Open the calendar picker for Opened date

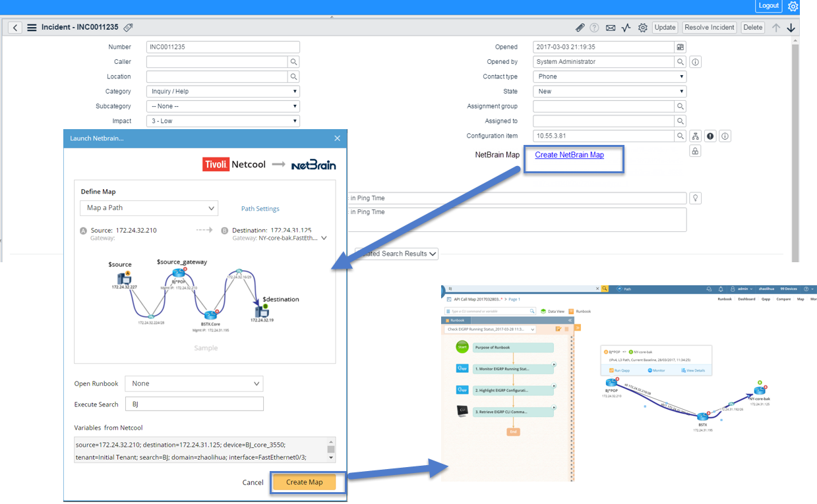coord(680,47)
